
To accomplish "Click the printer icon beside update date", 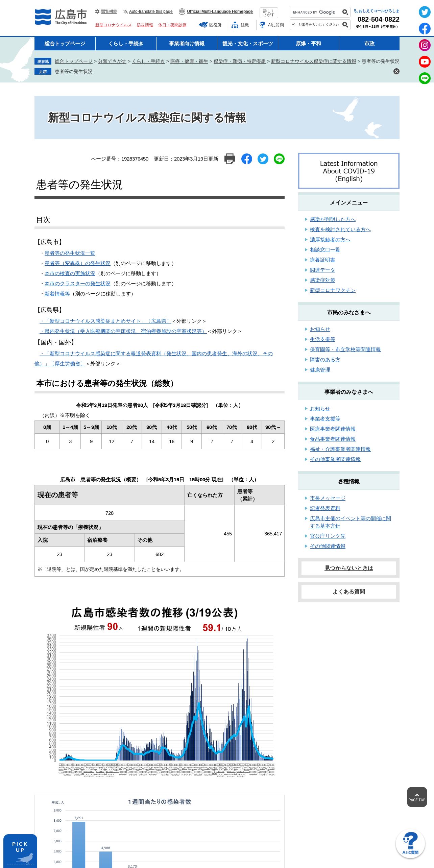I will 230,159.
